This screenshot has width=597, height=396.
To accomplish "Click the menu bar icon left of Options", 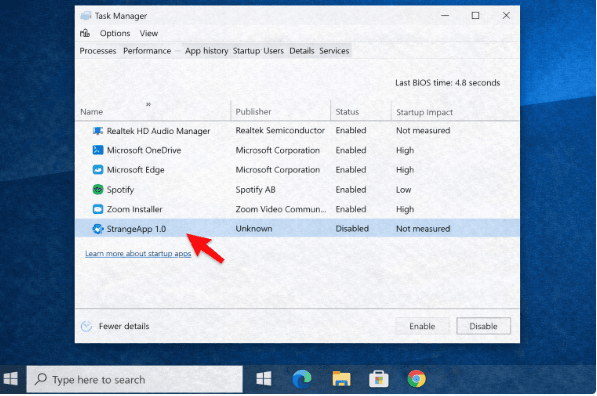I will coord(85,33).
